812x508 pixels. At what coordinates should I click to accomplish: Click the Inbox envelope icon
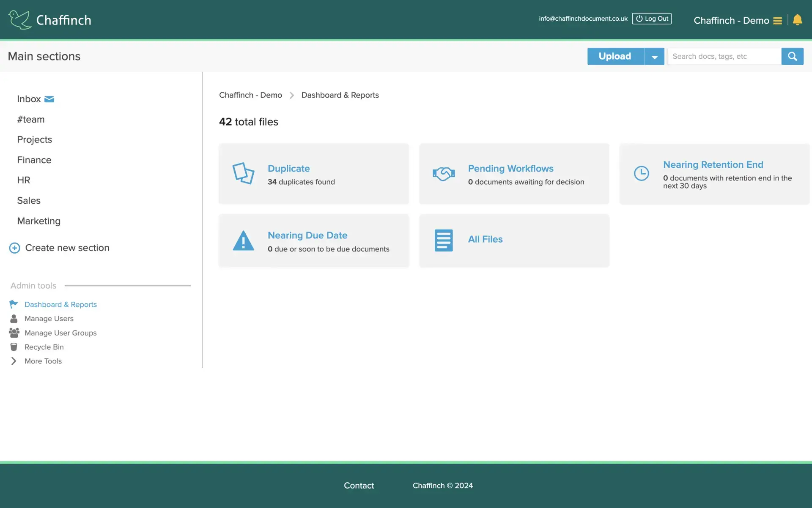click(x=49, y=99)
